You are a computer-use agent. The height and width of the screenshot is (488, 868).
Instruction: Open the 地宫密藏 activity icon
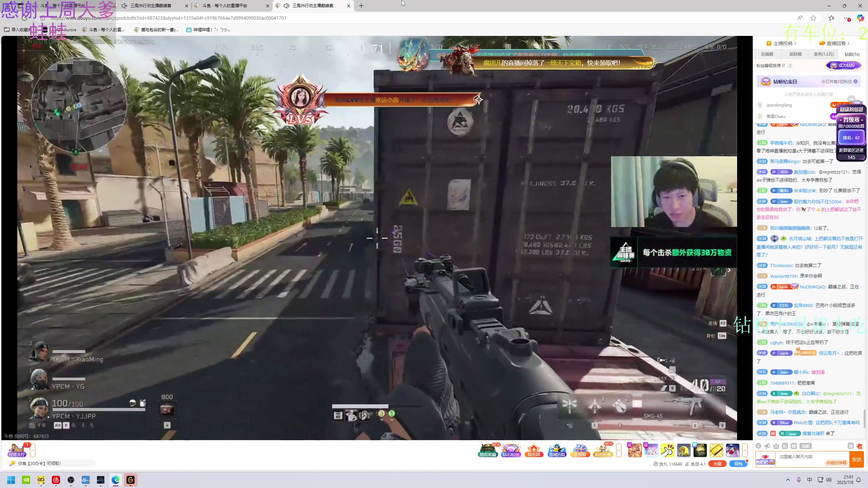[x=488, y=450]
